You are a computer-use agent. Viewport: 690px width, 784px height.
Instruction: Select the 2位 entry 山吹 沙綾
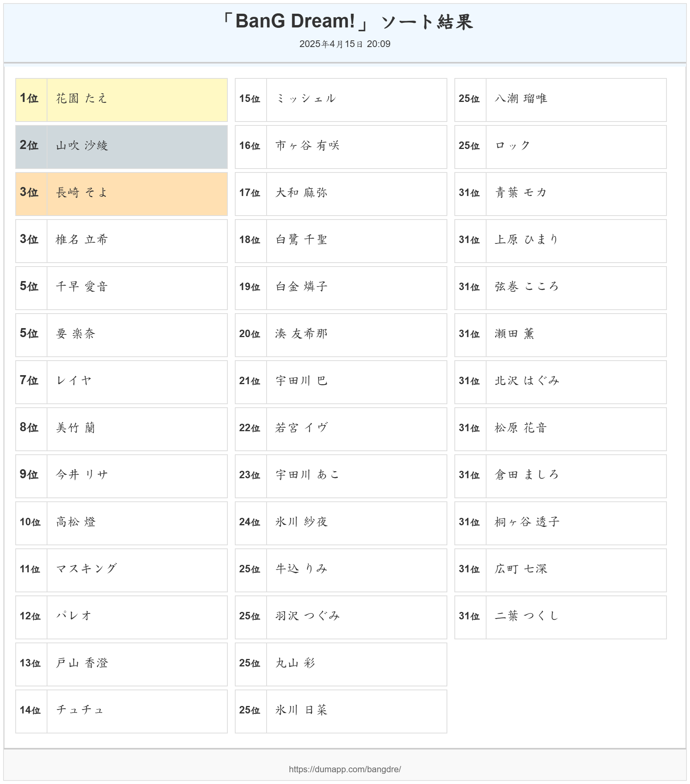click(82, 145)
